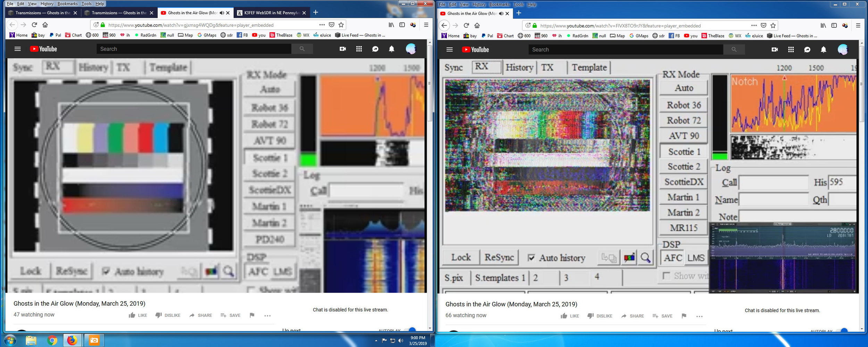Open account avatar in left YouTube
This screenshot has height=347, width=868.
pyautogui.click(x=411, y=49)
